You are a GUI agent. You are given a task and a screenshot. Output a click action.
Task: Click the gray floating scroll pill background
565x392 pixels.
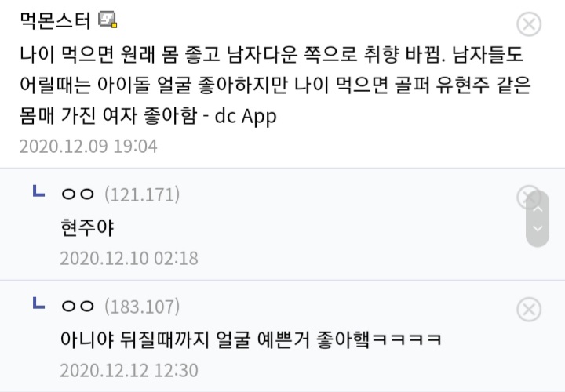point(538,219)
